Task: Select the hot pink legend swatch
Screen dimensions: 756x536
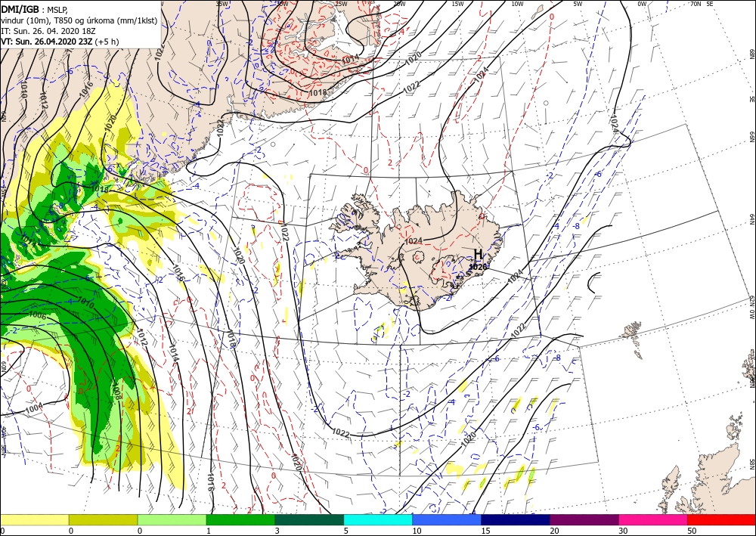Action: click(653, 520)
